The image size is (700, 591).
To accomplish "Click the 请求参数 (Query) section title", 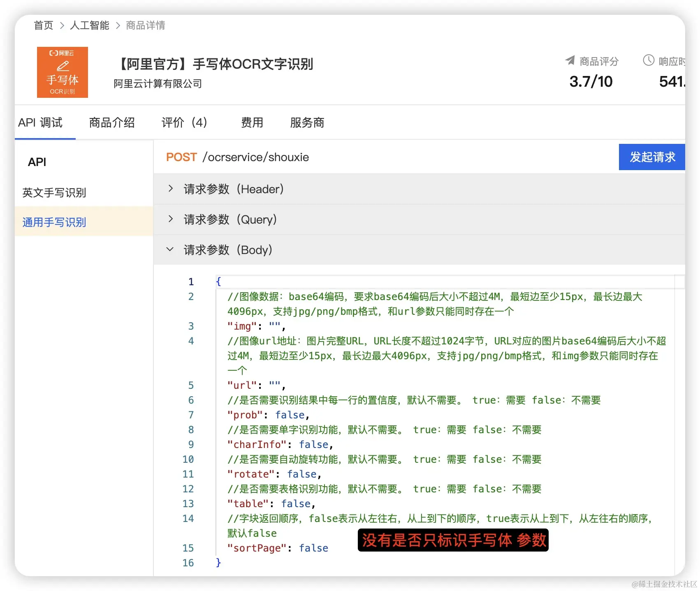I will 230,219.
